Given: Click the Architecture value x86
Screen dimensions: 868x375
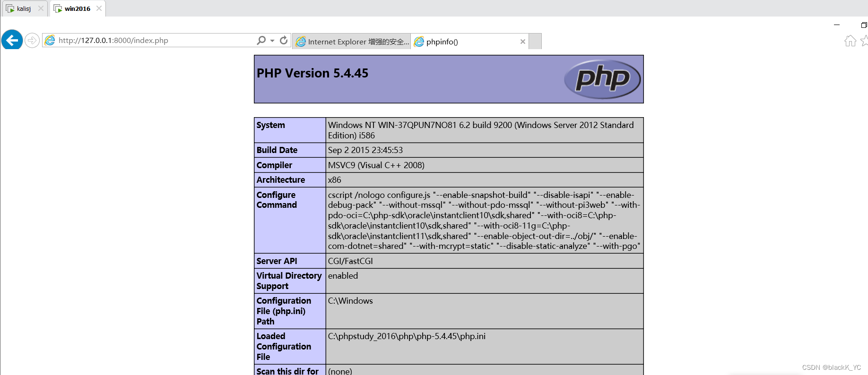Looking at the screenshot, I should (335, 180).
